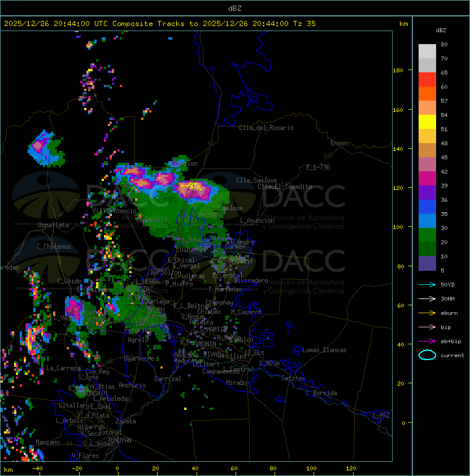Click the green 20-30 dBZ legend swatch
The image size is (470, 476).
(427, 235)
